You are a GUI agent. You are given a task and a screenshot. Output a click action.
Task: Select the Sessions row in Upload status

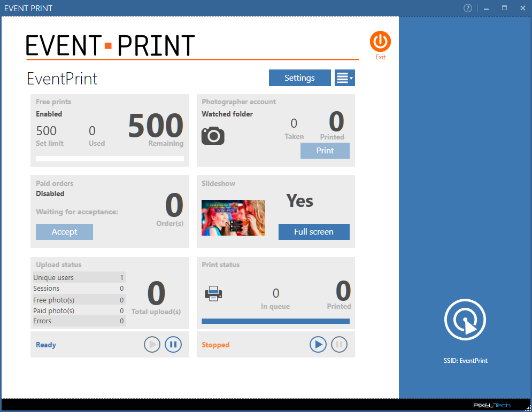[x=79, y=288]
